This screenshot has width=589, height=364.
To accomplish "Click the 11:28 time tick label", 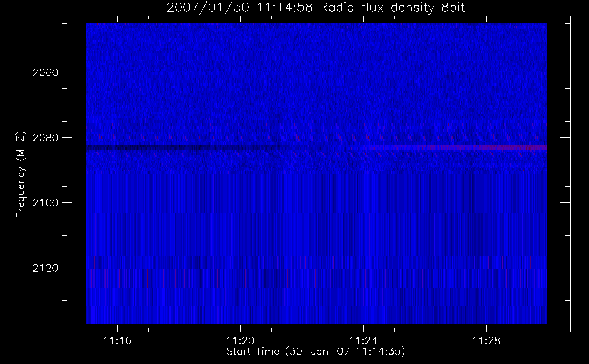I will pyautogui.click(x=487, y=341).
